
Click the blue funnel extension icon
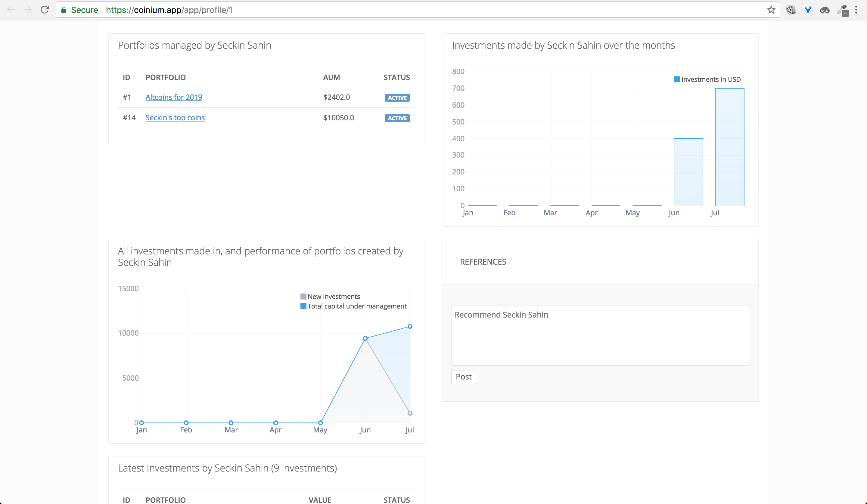tap(808, 10)
